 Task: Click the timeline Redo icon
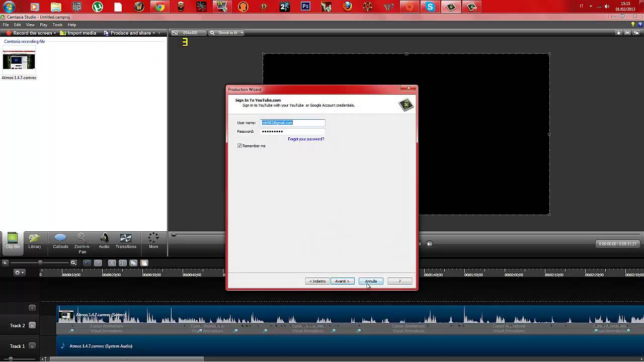tap(98, 263)
